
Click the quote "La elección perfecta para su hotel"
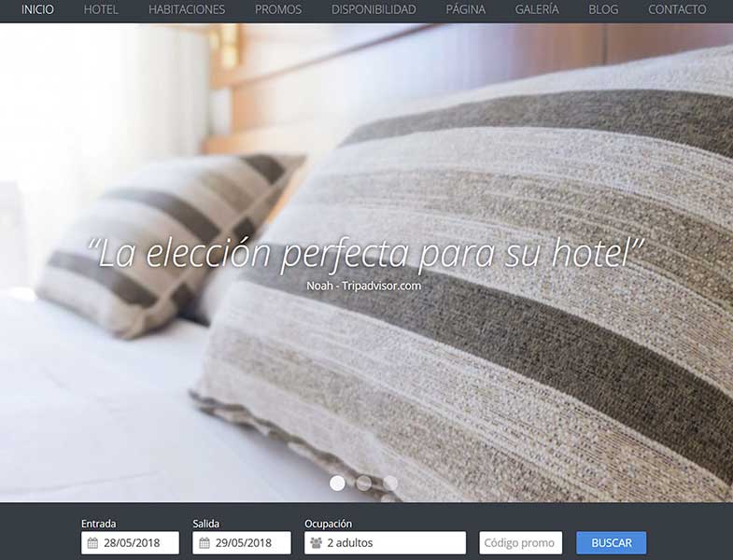[366, 253]
